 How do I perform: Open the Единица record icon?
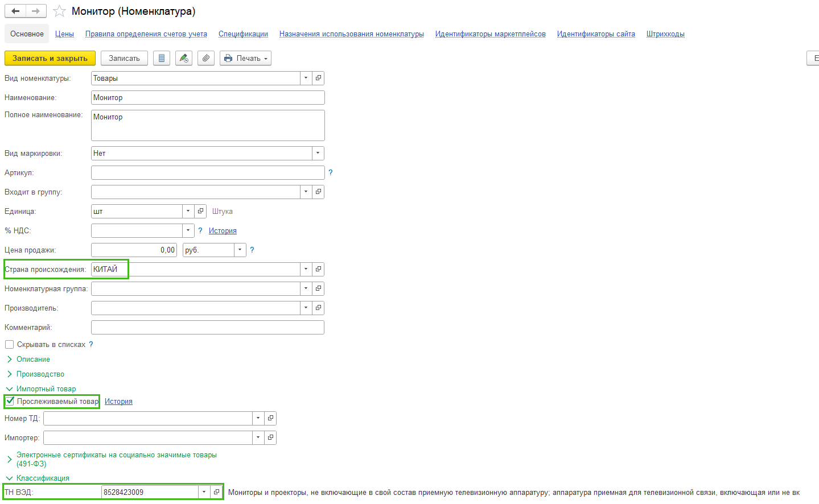[x=200, y=211]
